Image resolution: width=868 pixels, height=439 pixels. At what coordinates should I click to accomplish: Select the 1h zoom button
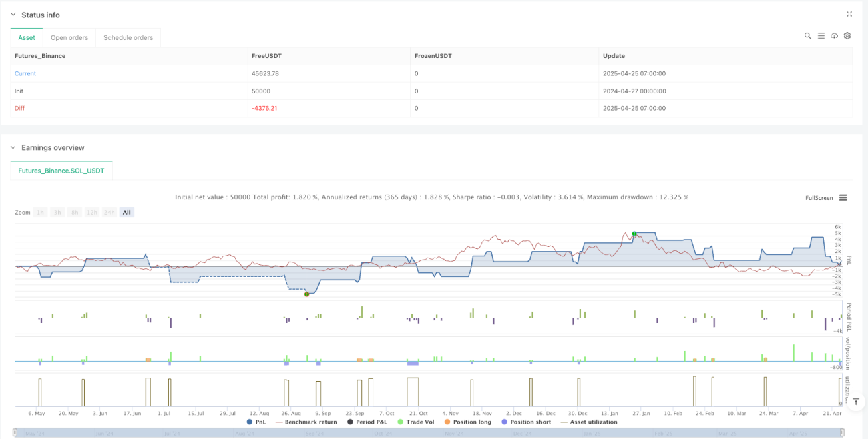click(x=41, y=212)
